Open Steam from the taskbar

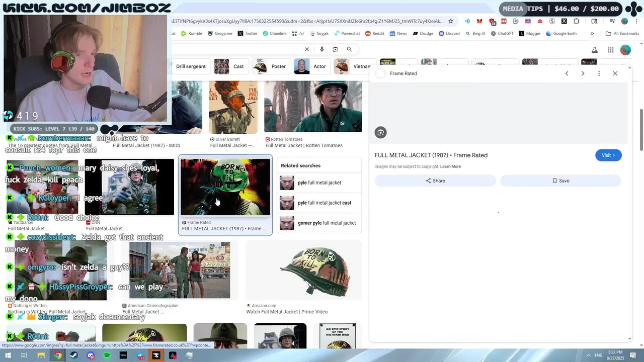click(74, 355)
